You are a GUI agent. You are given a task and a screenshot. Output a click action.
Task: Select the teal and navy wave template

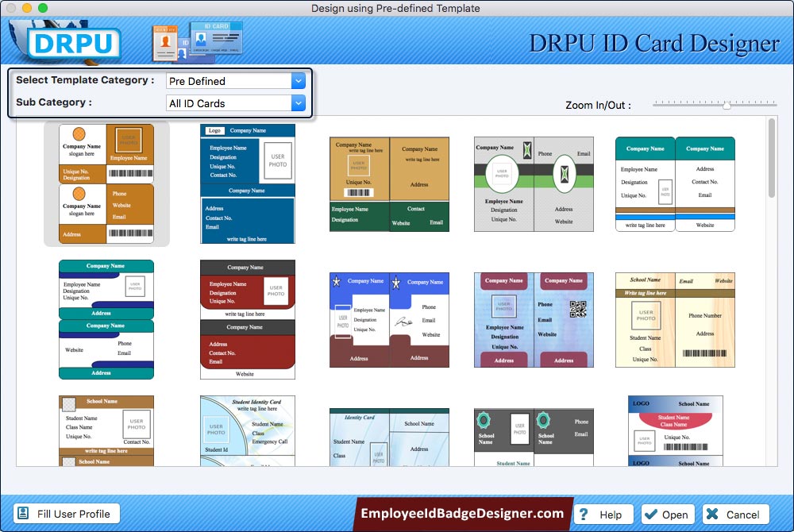tap(106, 319)
